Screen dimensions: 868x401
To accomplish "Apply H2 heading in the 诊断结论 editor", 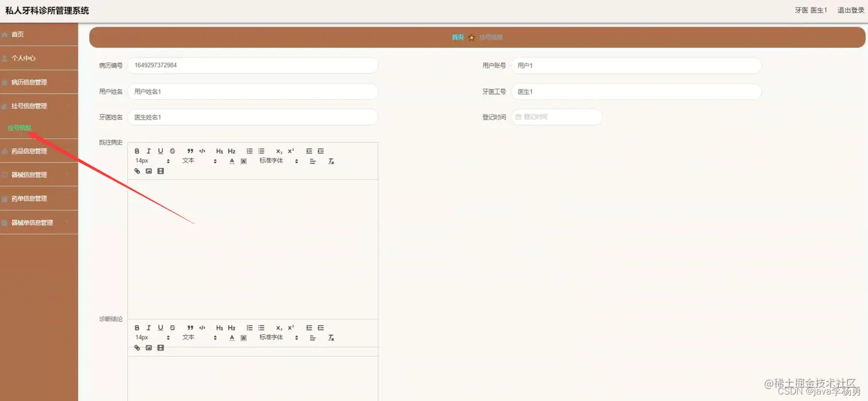I will tap(231, 328).
